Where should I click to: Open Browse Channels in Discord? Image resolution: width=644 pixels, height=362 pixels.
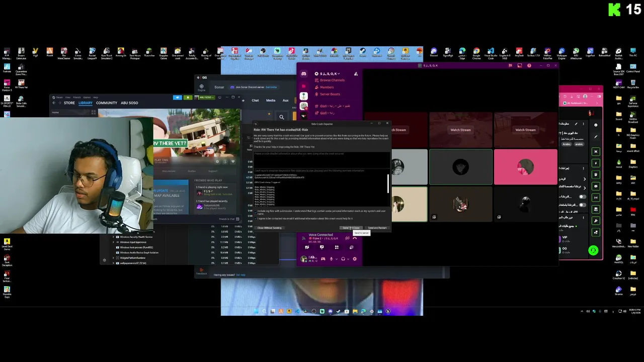pyautogui.click(x=332, y=80)
